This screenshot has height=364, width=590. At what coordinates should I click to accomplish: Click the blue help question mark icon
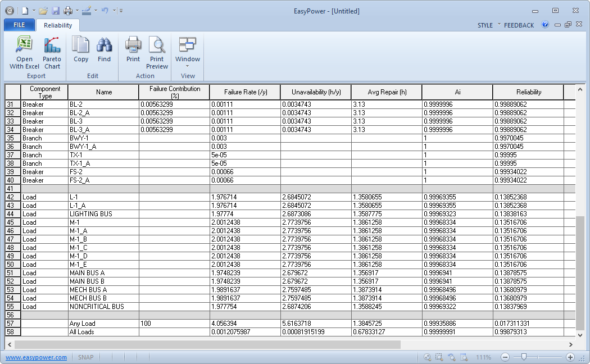[x=545, y=25]
